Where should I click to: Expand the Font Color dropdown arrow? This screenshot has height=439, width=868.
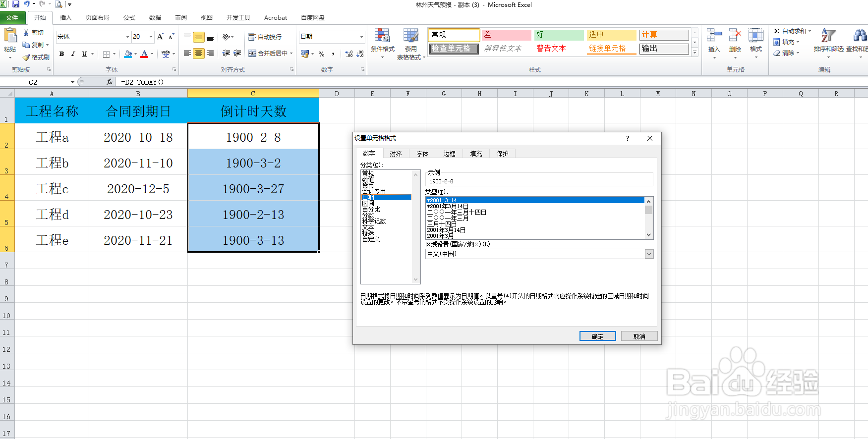(x=152, y=54)
